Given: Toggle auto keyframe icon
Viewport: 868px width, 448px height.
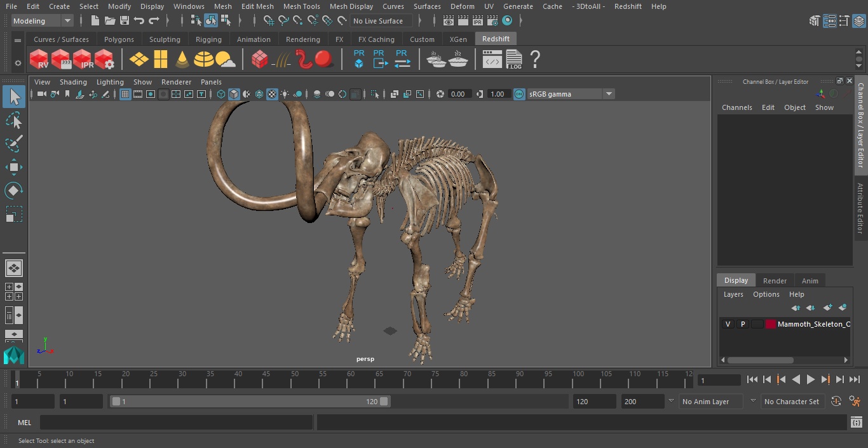Looking at the screenshot, I should [836, 402].
